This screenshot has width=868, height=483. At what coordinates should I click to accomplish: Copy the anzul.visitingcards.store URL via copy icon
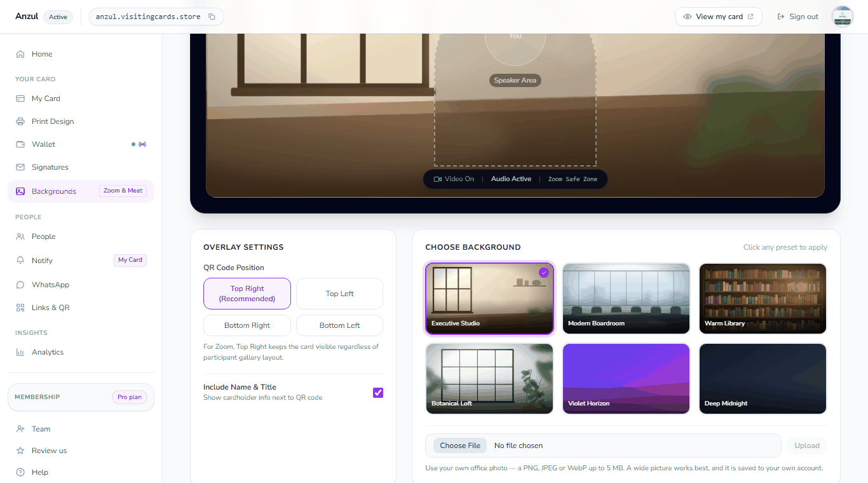212,17
